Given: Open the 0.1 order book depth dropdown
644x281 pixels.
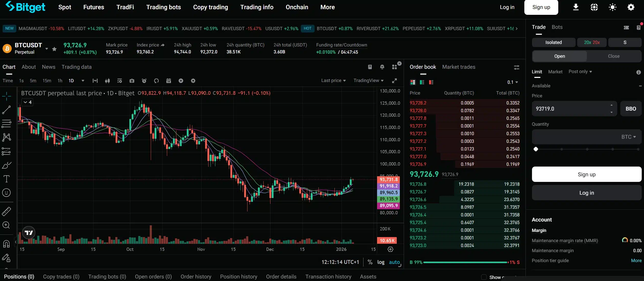Looking at the screenshot, I should pos(512,82).
